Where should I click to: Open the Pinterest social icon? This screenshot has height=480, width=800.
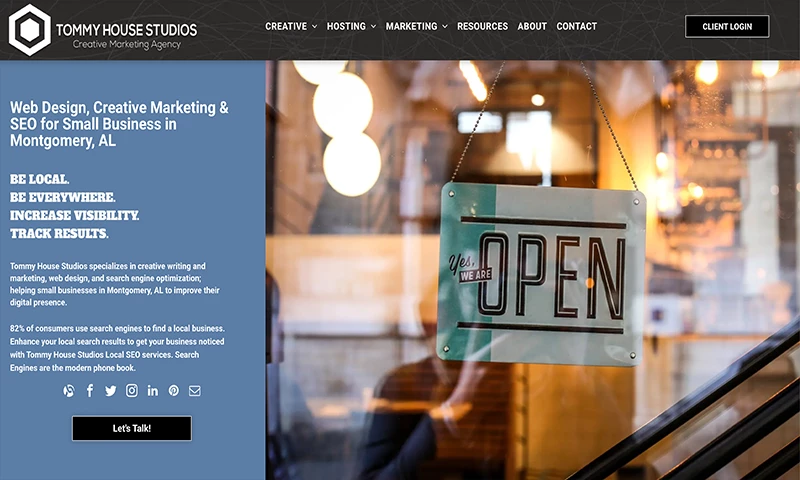[174, 391]
